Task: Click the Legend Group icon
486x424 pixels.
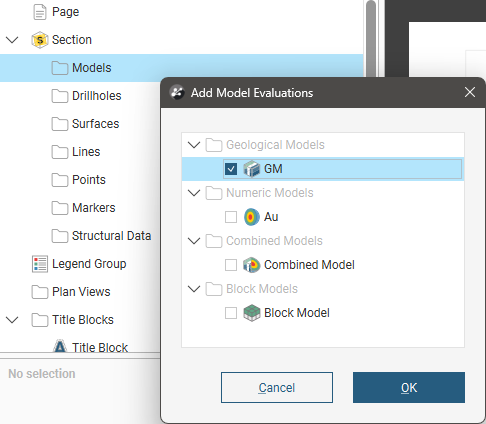Action: pos(40,264)
